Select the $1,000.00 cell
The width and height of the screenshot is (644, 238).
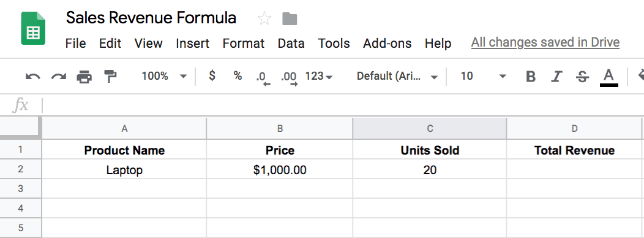point(280,169)
